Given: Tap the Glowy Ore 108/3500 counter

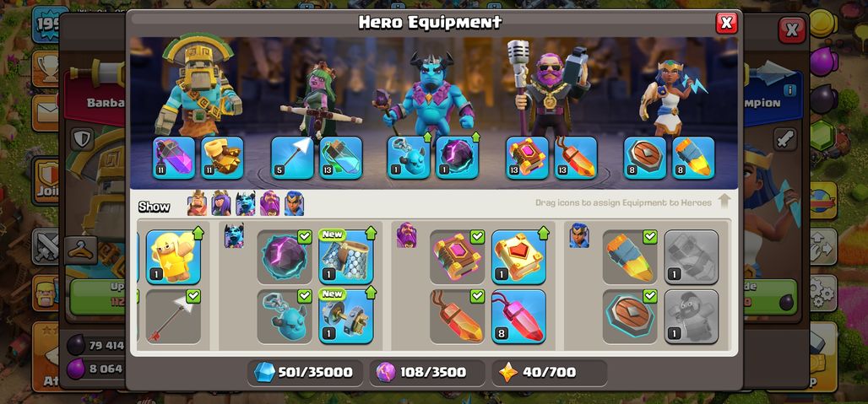Looking at the screenshot, I should coord(426,373).
